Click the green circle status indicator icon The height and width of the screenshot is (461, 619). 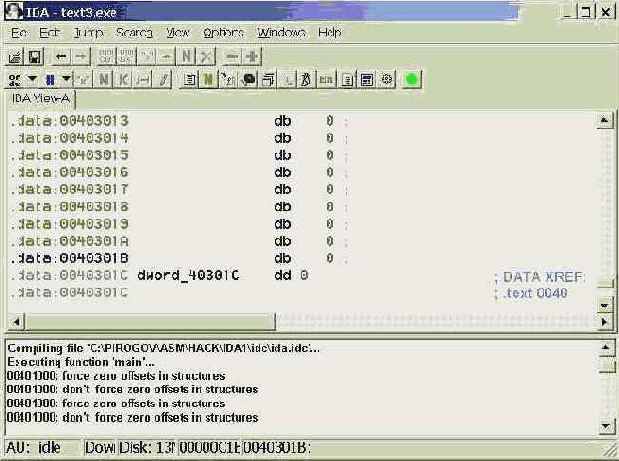[411, 79]
